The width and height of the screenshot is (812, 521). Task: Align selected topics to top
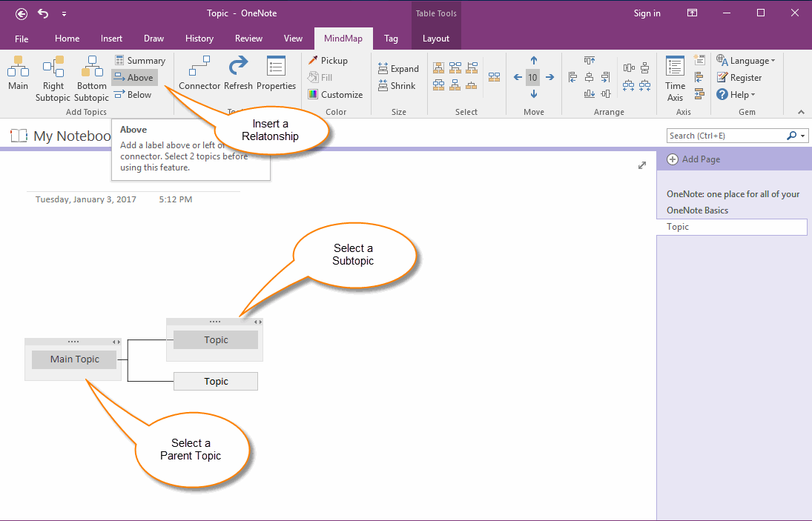590,61
